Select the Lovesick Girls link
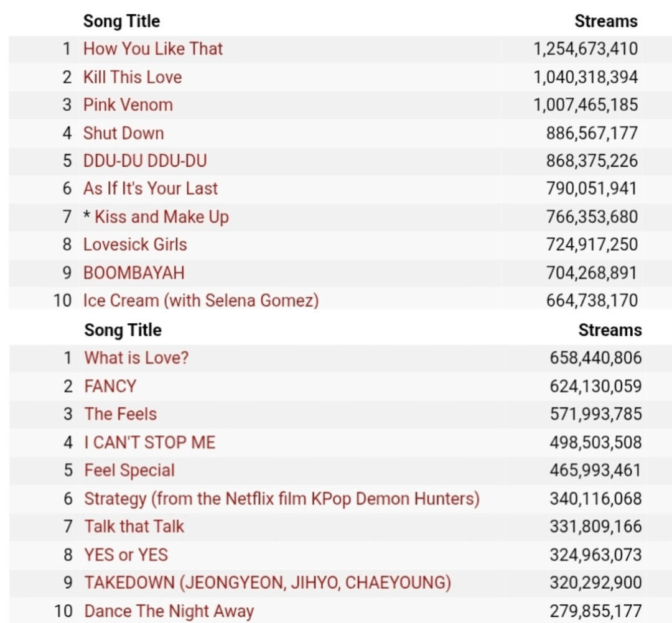Screen dimensions: 672x623 pos(135,244)
